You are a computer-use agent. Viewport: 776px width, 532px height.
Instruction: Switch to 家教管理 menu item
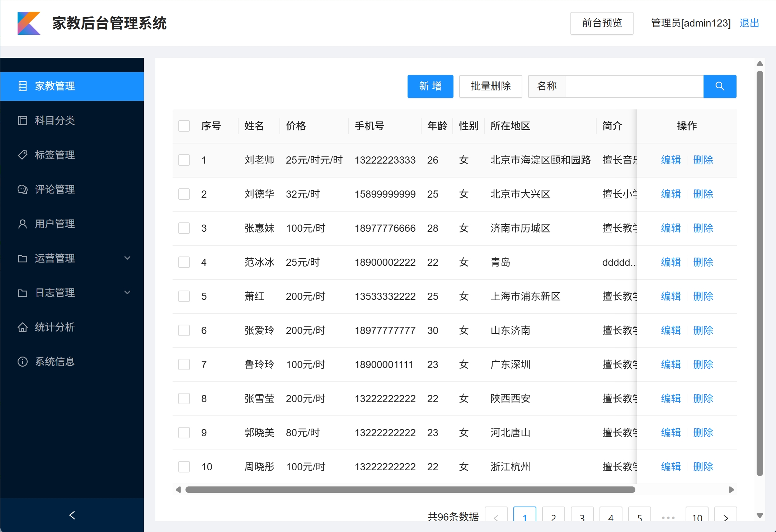coord(55,86)
